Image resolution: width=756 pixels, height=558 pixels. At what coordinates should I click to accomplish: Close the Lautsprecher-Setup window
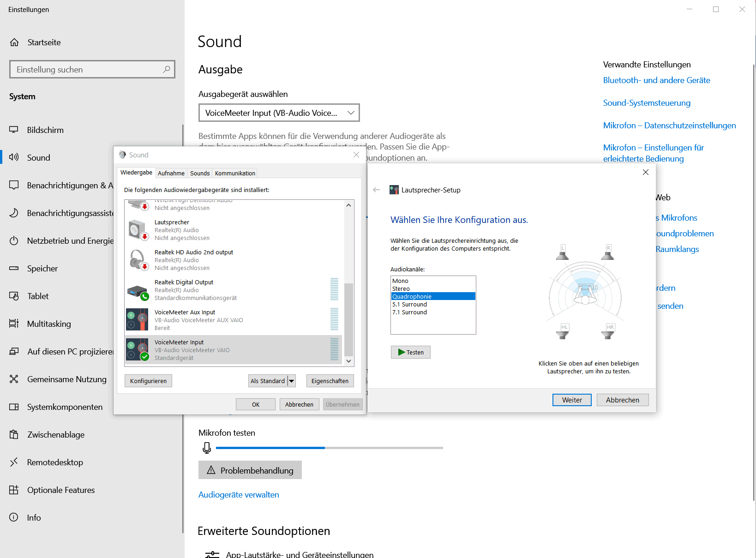[x=646, y=172]
